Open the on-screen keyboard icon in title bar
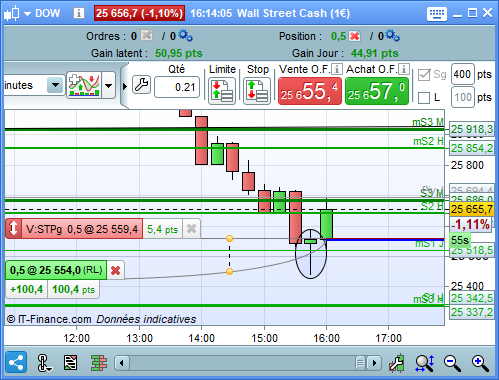499x380 pixels. click(x=437, y=14)
